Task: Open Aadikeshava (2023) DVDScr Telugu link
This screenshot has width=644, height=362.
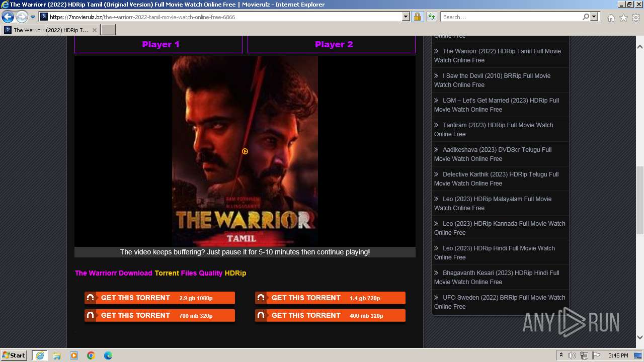Action: click(493, 154)
